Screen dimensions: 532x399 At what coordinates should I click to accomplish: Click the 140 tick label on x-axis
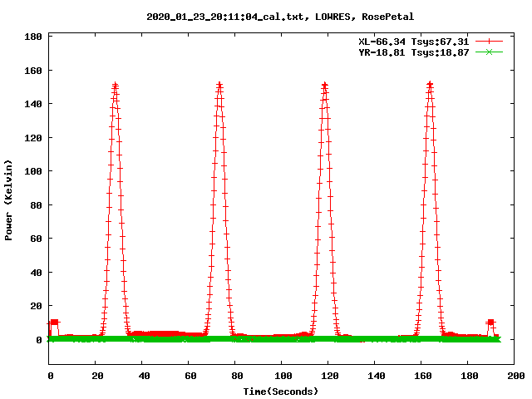point(375,377)
